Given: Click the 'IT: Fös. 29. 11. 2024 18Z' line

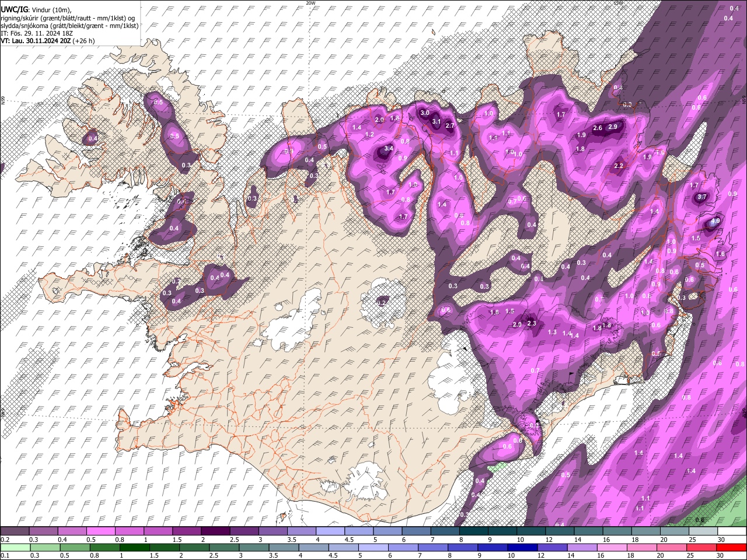Looking at the screenshot, I should 36,33.
